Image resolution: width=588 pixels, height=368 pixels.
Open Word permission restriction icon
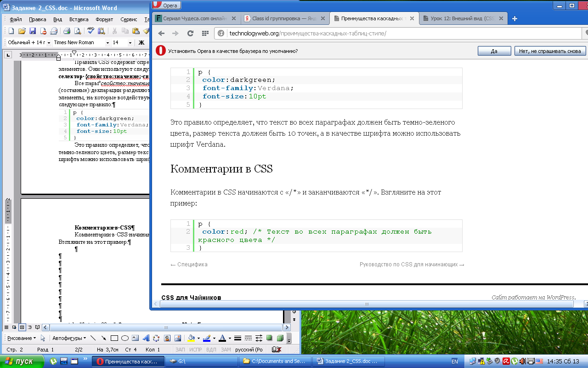tap(43, 31)
